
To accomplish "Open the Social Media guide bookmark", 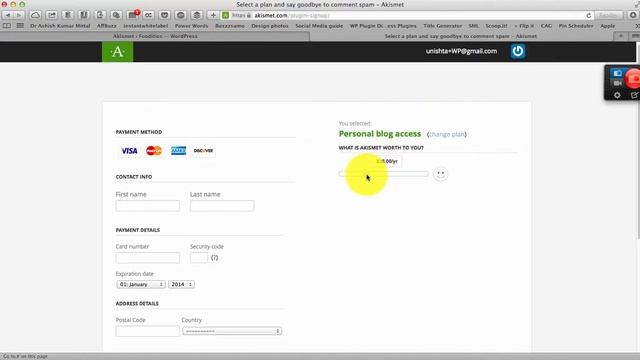I will [x=319, y=26].
